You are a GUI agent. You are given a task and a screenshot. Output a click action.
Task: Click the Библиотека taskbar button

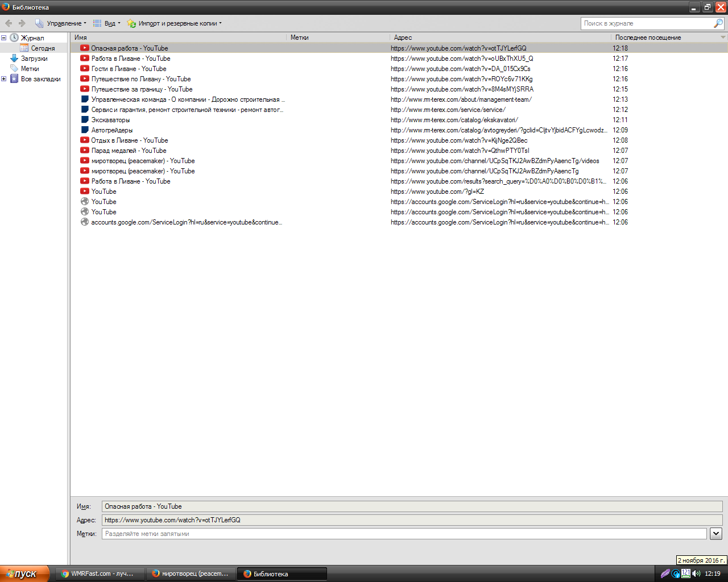point(282,574)
